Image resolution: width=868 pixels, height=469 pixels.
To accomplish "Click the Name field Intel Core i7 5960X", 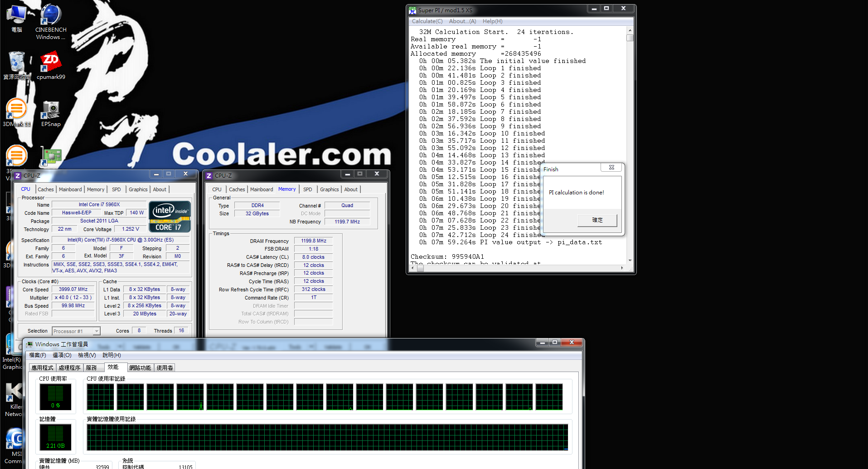I will click(x=99, y=205).
